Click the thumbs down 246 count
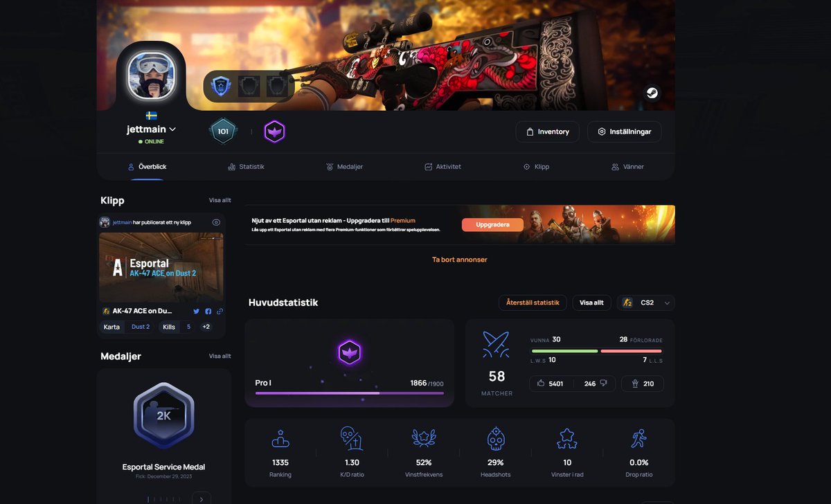The width and height of the screenshot is (831, 504). click(x=594, y=384)
